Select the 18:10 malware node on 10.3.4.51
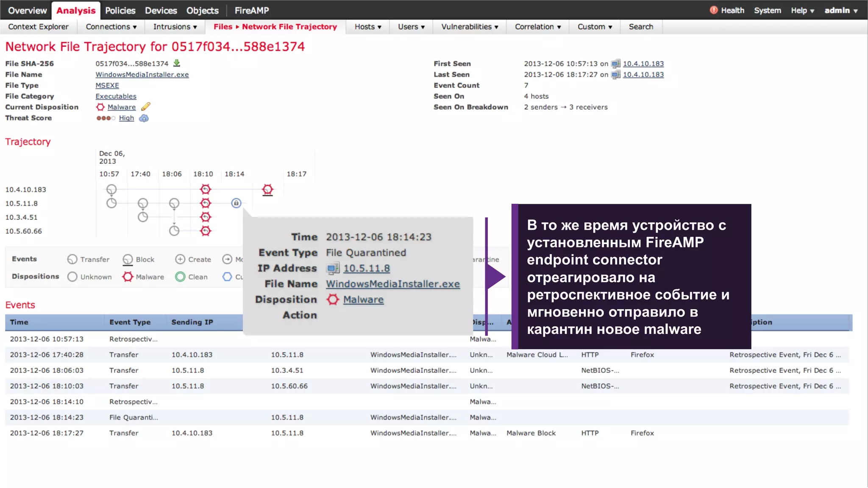The image size is (868, 488). pyautogui.click(x=206, y=217)
